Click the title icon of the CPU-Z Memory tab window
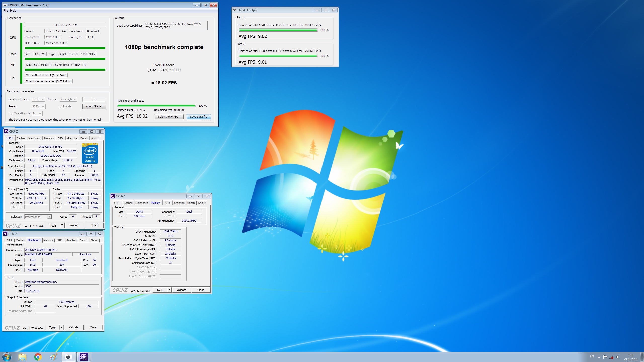 point(113,196)
